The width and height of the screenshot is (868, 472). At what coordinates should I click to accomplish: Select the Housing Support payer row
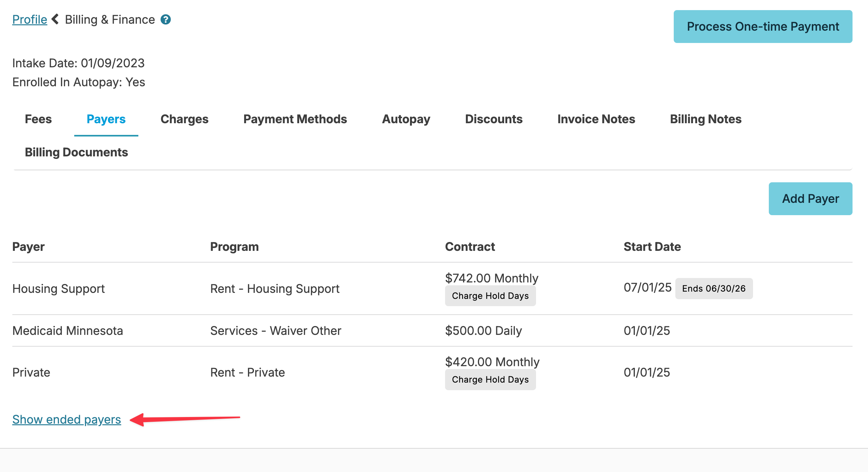click(x=58, y=288)
